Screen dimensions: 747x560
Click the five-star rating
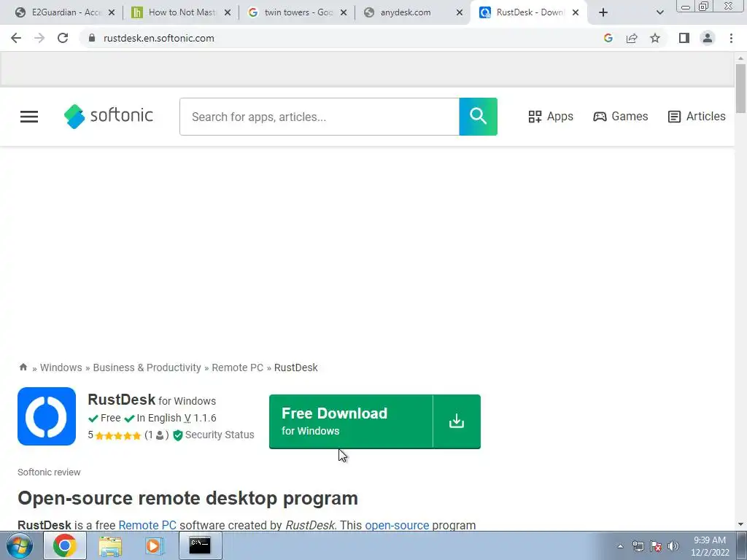(117, 435)
